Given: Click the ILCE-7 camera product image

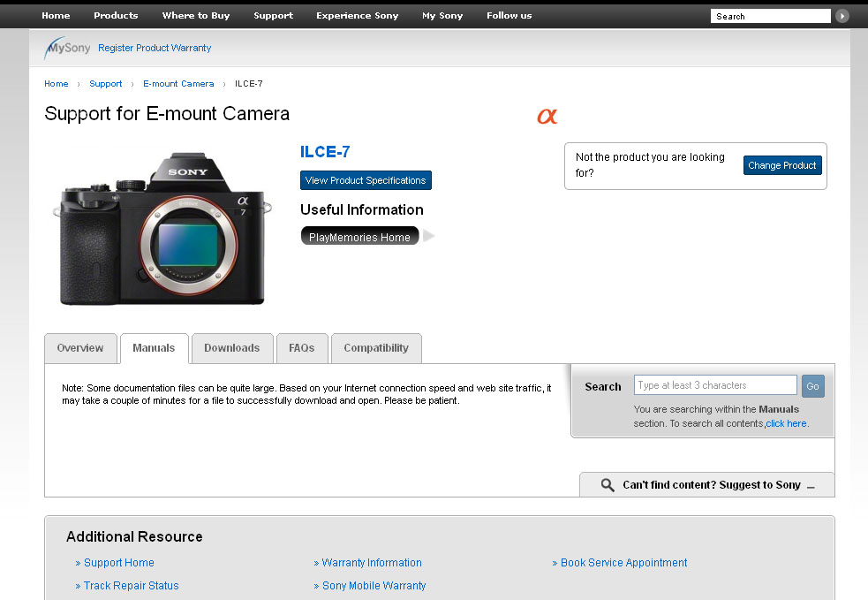Looking at the screenshot, I should point(163,230).
